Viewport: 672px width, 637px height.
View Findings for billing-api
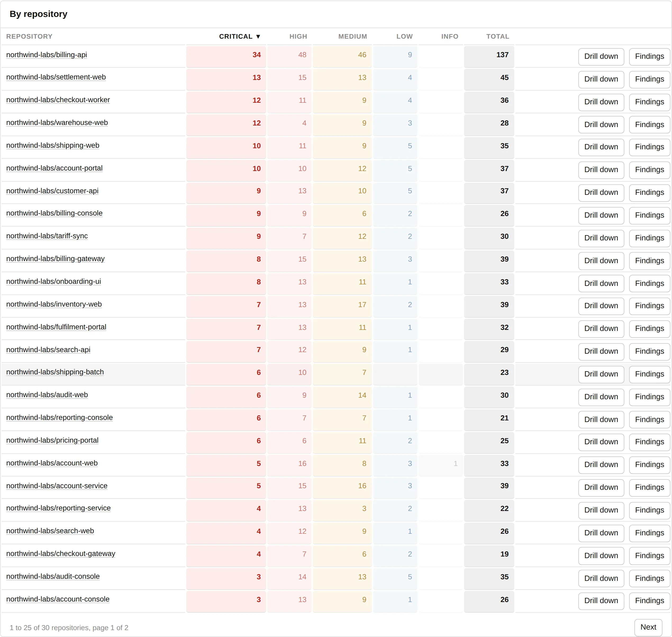click(649, 56)
